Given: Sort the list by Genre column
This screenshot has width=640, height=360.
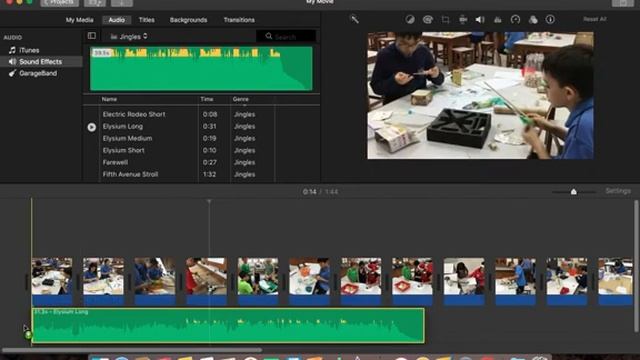Looking at the screenshot, I should coord(240,99).
